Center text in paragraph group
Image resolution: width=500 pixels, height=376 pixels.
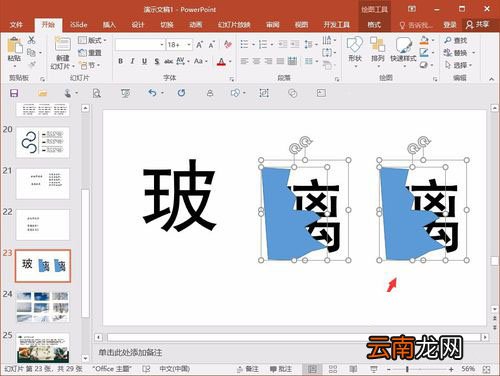click(256, 61)
